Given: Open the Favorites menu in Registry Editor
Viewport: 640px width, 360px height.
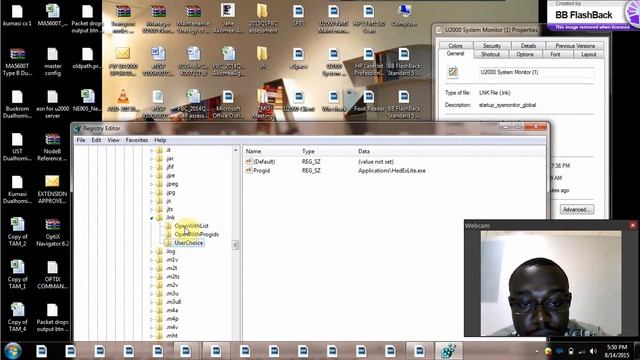Looking at the screenshot, I should click(137, 140).
